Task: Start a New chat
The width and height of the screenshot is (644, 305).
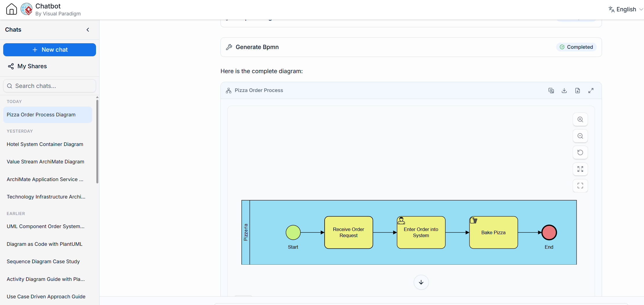Action: pyautogui.click(x=50, y=50)
